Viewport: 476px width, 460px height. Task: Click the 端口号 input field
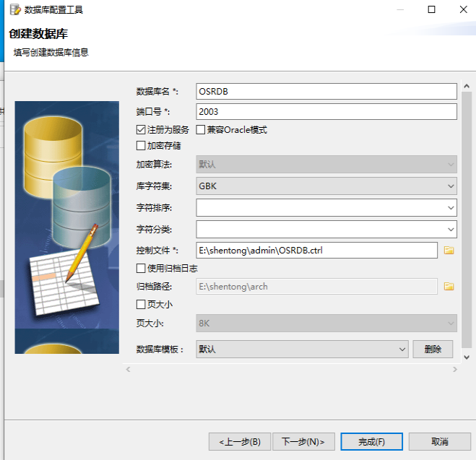point(326,112)
